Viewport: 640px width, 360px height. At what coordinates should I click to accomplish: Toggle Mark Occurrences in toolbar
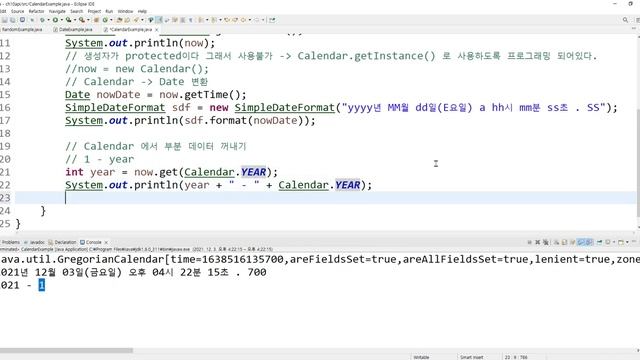pyautogui.click(x=160, y=20)
